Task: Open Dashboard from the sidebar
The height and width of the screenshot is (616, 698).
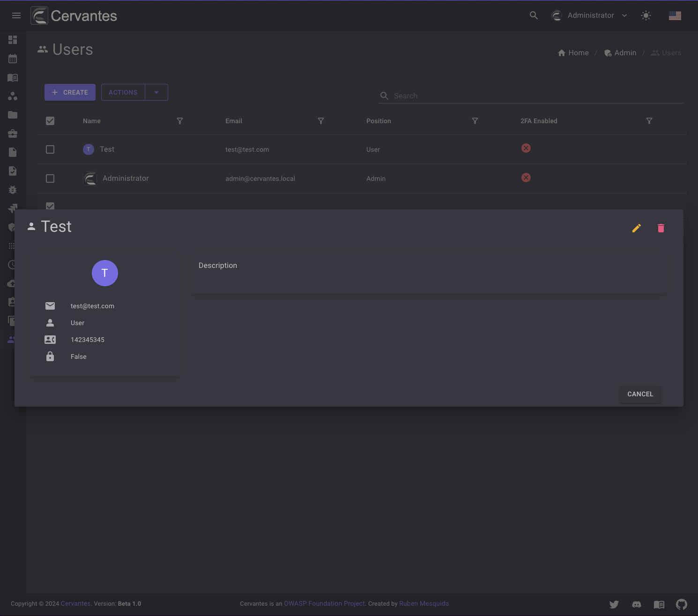Action: point(13,40)
